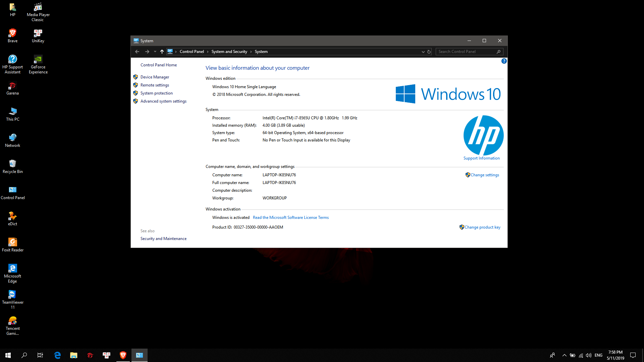The width and height of the screenshot is (644, 362).
Task: Open Remote settings link
Action: [155, 85]
